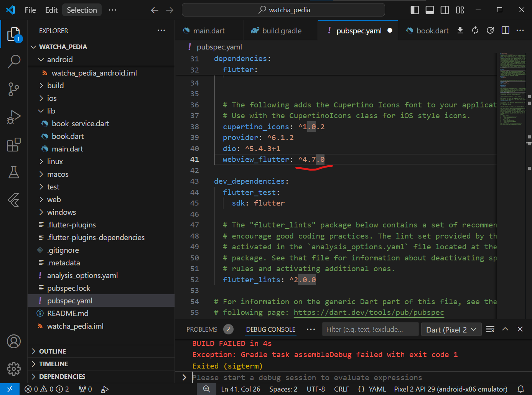The width and height of the screenshot is (532, 395).
Task: Open the File menu
Action: pyautogui.click(x=30, y=10)
